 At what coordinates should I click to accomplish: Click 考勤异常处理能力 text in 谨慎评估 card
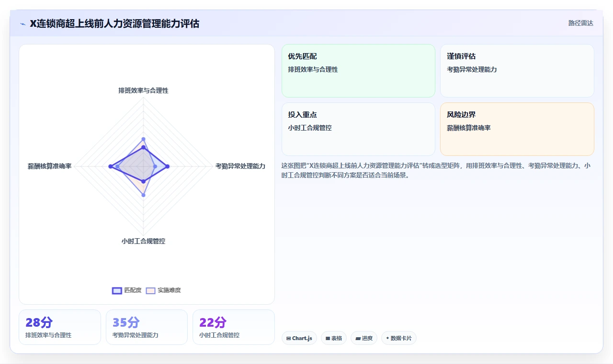472,69
